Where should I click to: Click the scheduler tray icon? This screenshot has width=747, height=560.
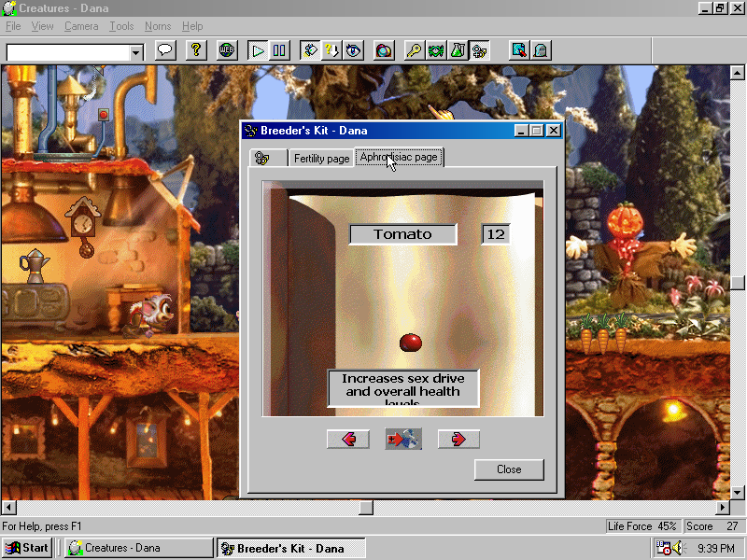663,548
